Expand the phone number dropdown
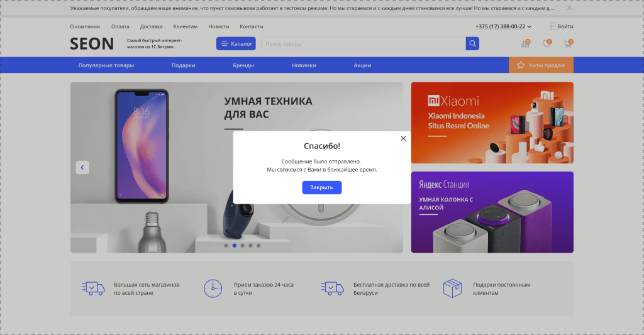This screenshot has height=335, width=644. [x=529, y=26]
